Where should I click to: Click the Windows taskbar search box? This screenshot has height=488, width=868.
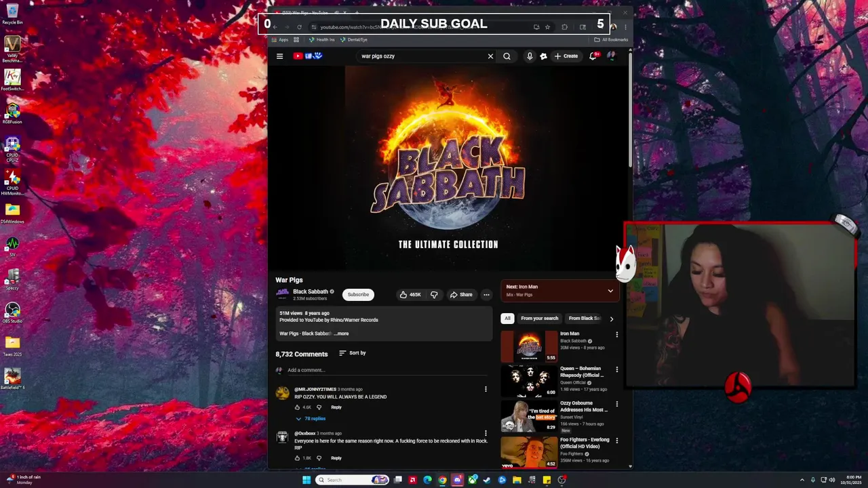coord(352,480)
